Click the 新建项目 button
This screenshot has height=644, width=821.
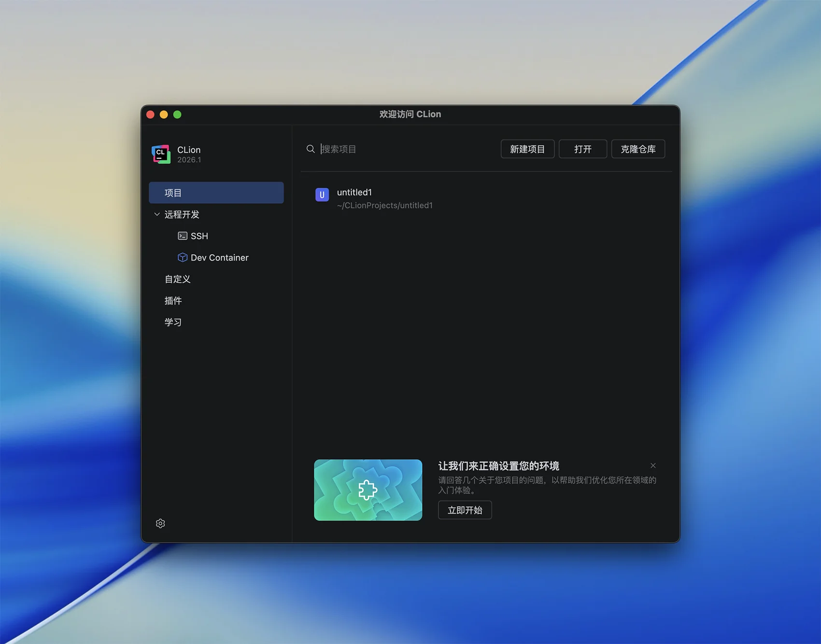[x=527, y=149]
